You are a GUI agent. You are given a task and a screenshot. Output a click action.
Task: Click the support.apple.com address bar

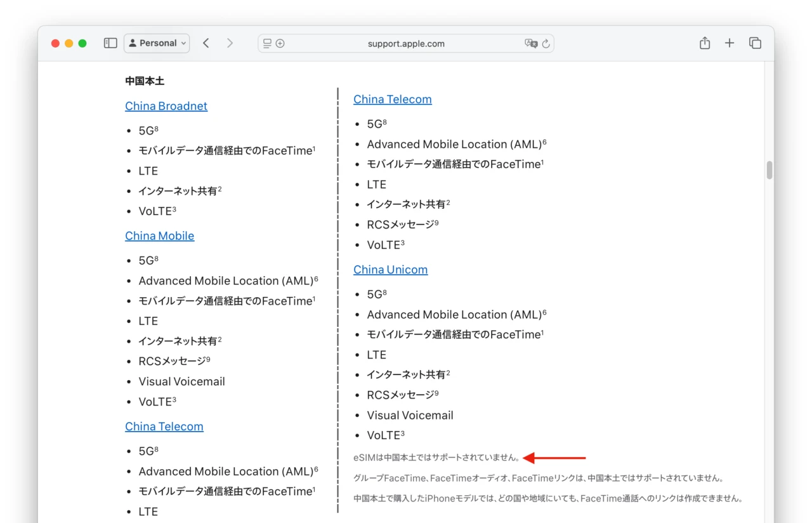click(x=406, y=44)
